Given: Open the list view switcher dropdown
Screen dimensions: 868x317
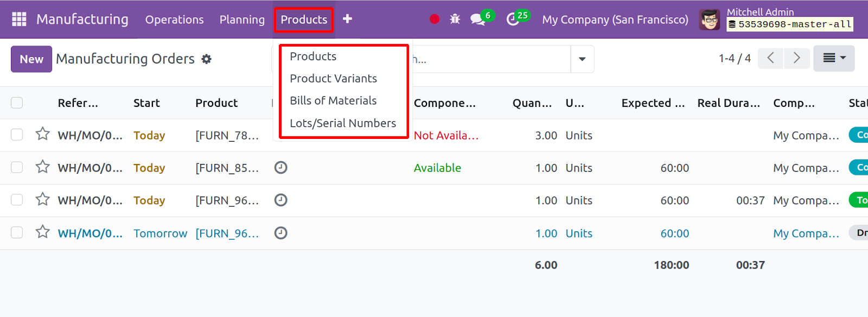Looking at the screenshot, I should click(834, 58).
